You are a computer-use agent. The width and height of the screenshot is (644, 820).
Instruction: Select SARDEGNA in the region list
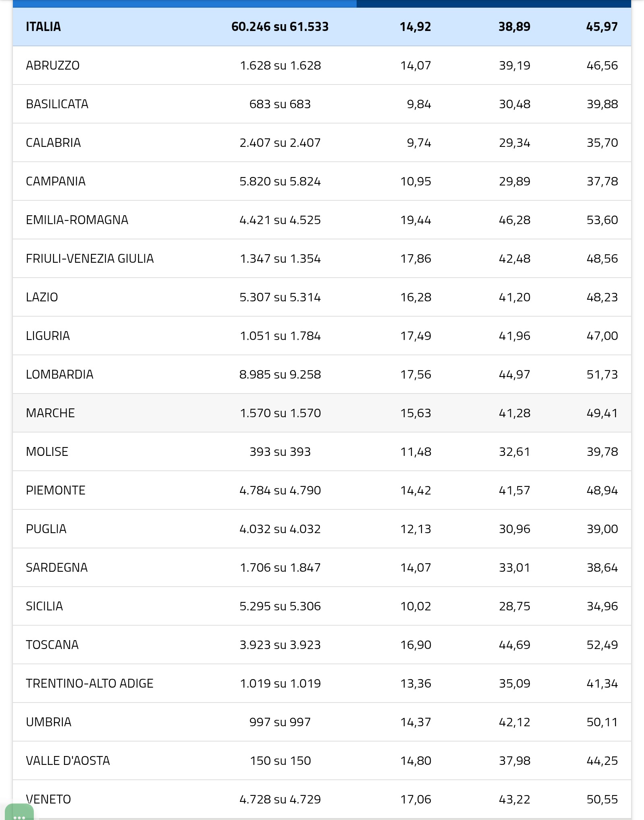tap(57, 567)
